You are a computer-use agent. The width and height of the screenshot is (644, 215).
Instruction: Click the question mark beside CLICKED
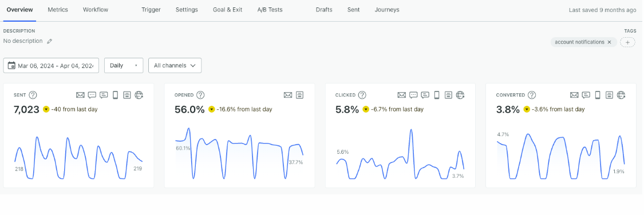362,95
